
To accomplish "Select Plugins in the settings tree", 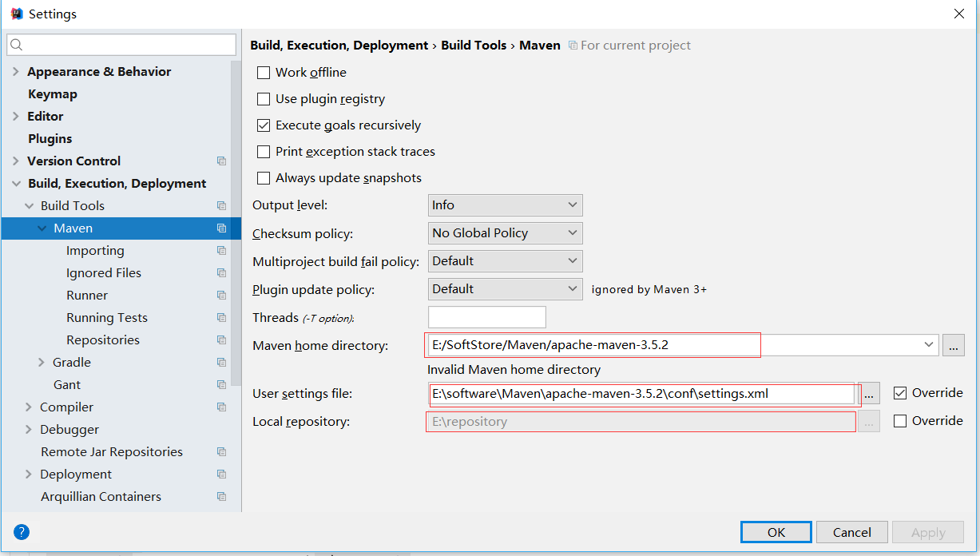I will coord(50,139).
